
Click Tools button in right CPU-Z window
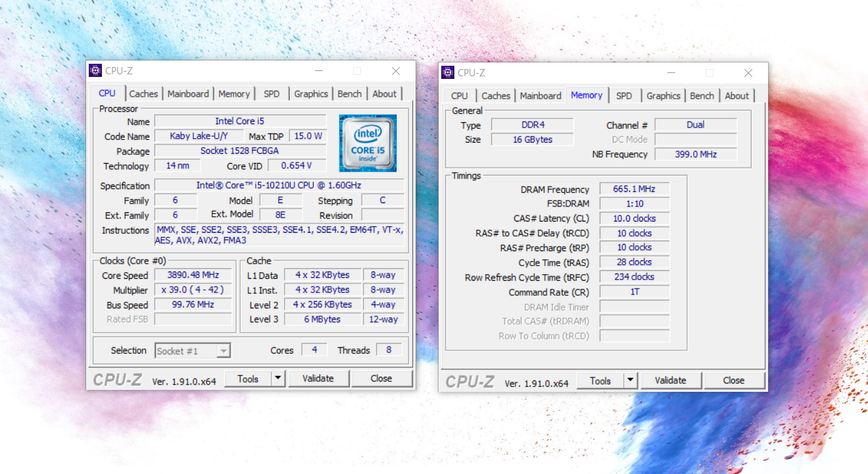pyautogui.click(x=600, y=381)
